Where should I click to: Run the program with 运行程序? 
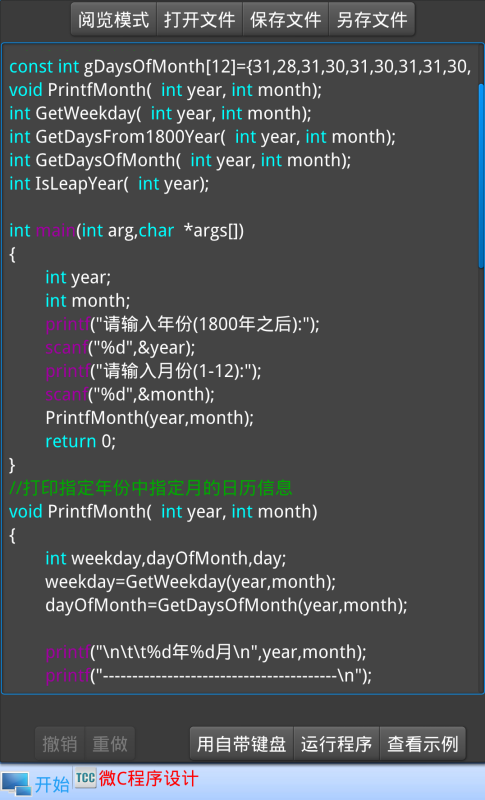[337, 744]
